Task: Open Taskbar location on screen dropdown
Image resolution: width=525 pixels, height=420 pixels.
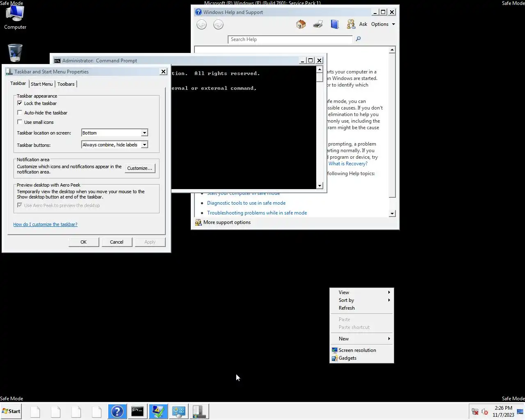Action: [144, 133]
